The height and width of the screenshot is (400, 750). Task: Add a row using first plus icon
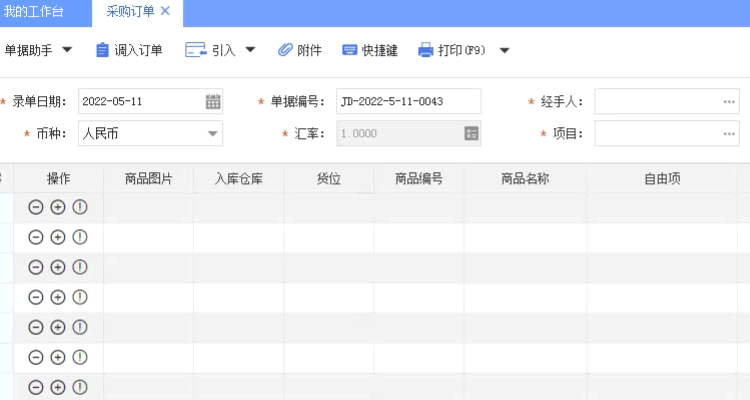tap(58, 207)
